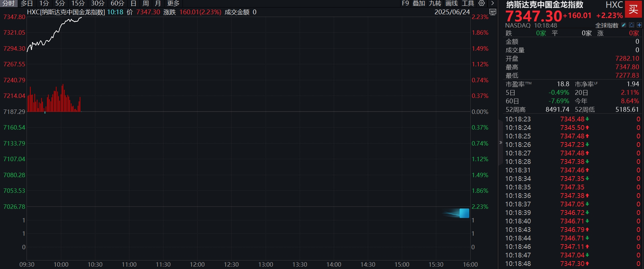644x269 pixels.
Task: Select the 10:18:31 tick row
Action: [x=572, y=170]
